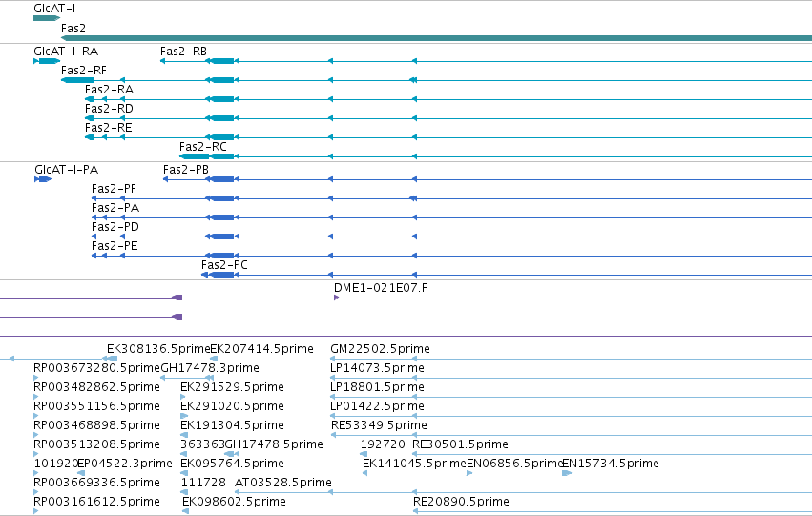The width and height of the screenshot is (812, 516).
Task: Click the Fas2-RC transcript label
Action: (x=203, y=147)
